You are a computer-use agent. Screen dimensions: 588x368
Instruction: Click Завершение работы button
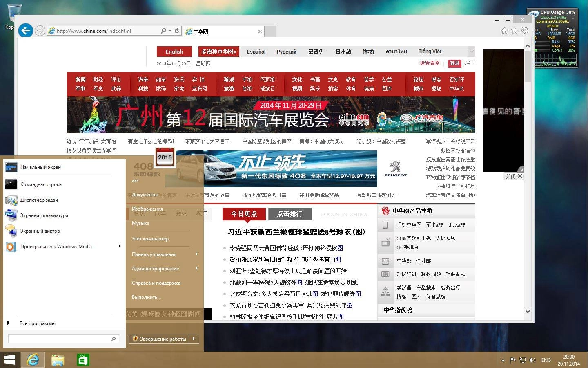159,339
